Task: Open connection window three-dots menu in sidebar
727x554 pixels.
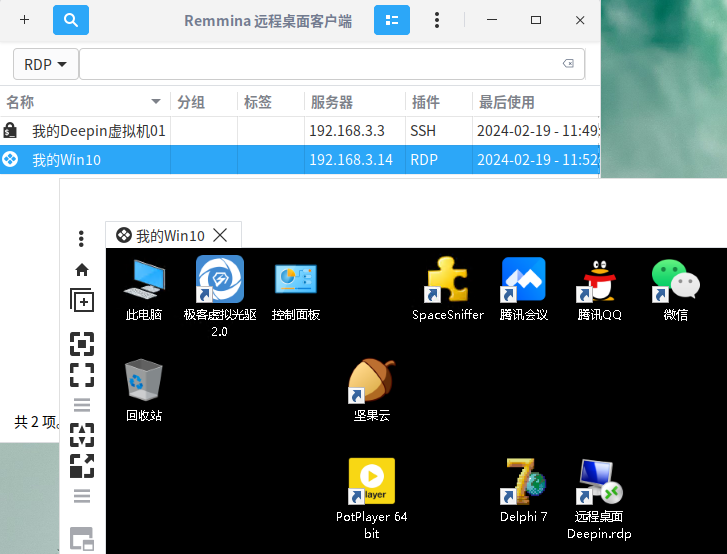Action: tap(82, 239)
